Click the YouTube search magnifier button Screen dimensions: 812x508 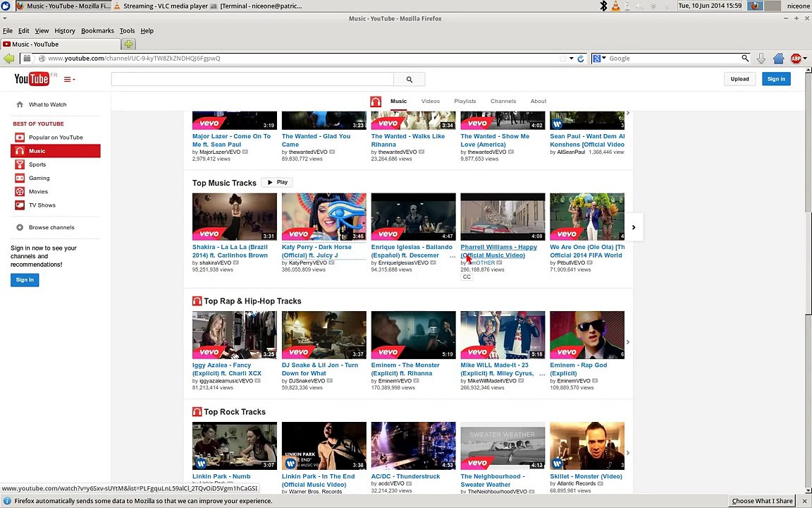[409, 79]
